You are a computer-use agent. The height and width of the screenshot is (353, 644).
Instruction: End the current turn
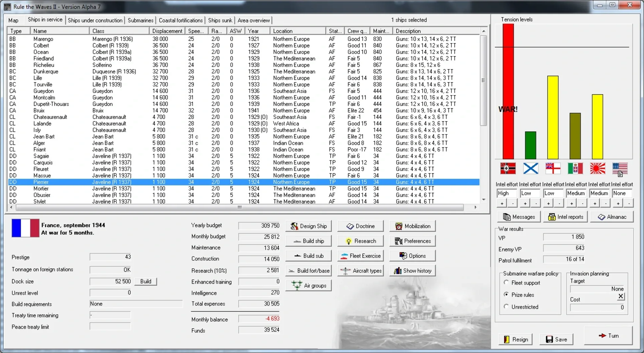pos(608,336)
